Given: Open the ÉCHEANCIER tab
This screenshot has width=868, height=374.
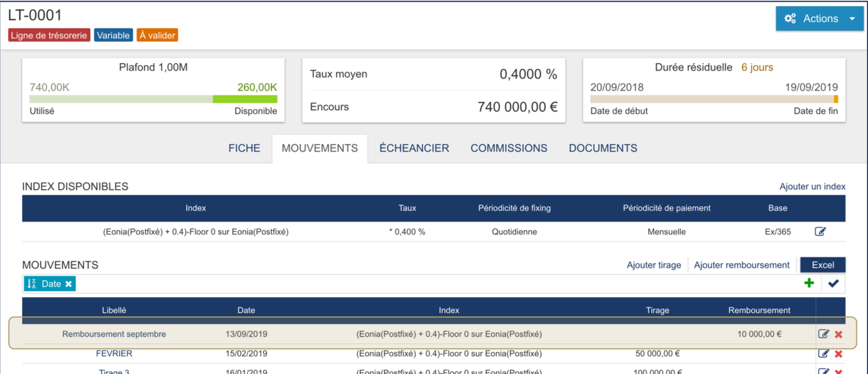Looking at the screenshot, I should click(x=414, y=149).
